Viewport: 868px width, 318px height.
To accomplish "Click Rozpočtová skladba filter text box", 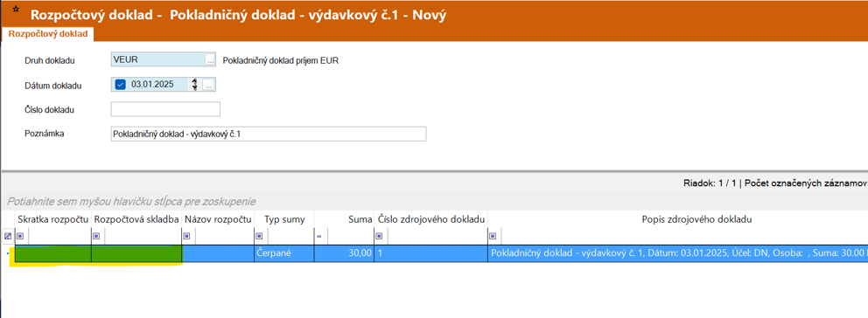I will coord(143,236).
